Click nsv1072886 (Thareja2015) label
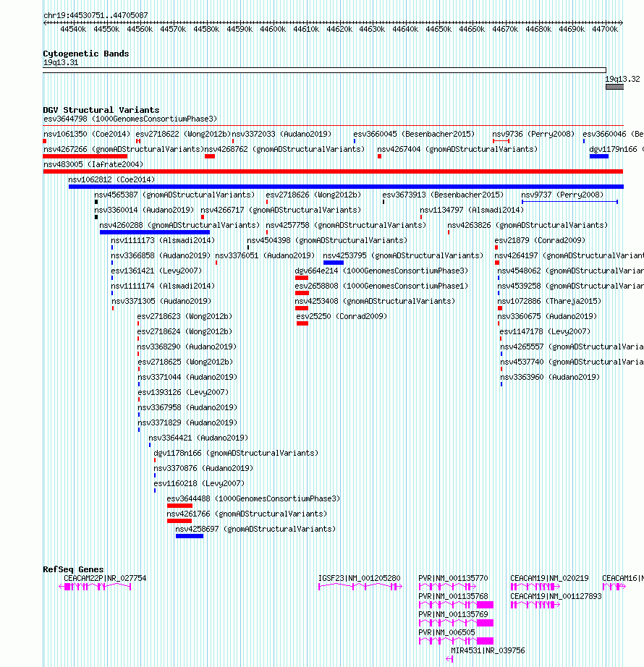This screenshot has width=644, height=667. point(549,301)
